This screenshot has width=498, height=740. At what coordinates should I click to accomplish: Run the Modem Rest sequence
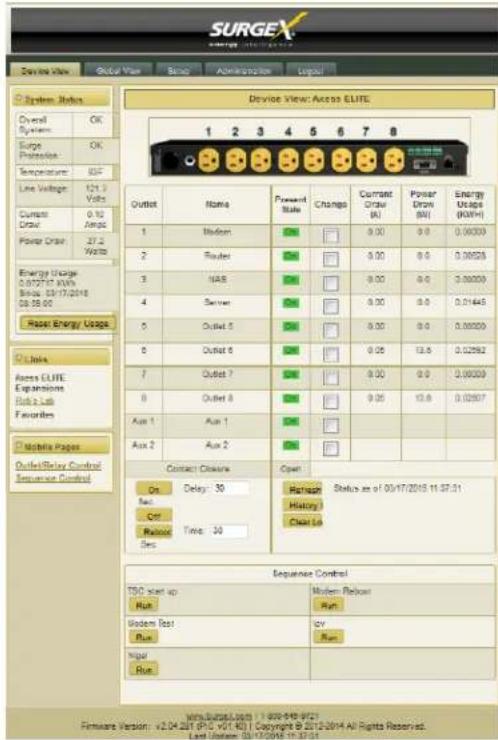click(x=143, y=638)
